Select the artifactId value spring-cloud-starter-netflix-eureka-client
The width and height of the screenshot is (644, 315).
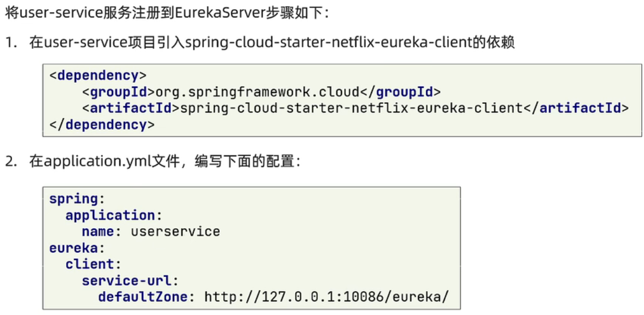(x=351, y=108)
